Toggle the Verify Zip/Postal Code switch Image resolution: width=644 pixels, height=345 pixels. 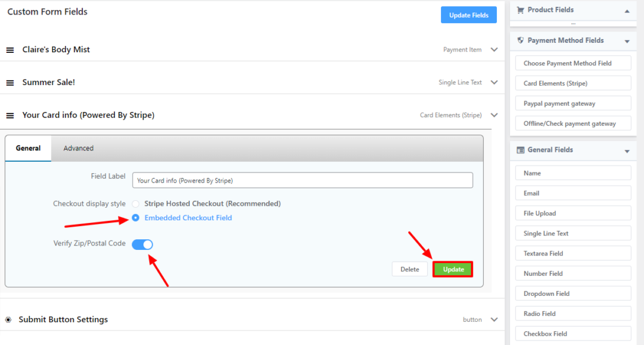tap(143, 244)
